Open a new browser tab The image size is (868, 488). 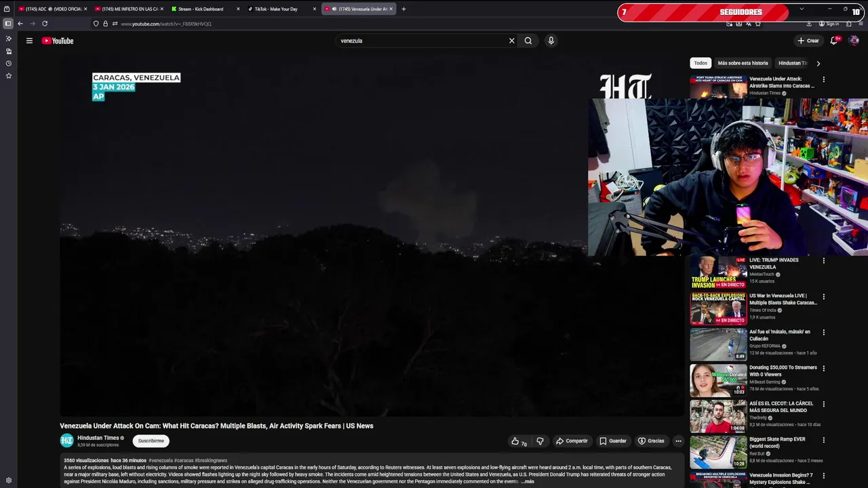pos(403,9)
